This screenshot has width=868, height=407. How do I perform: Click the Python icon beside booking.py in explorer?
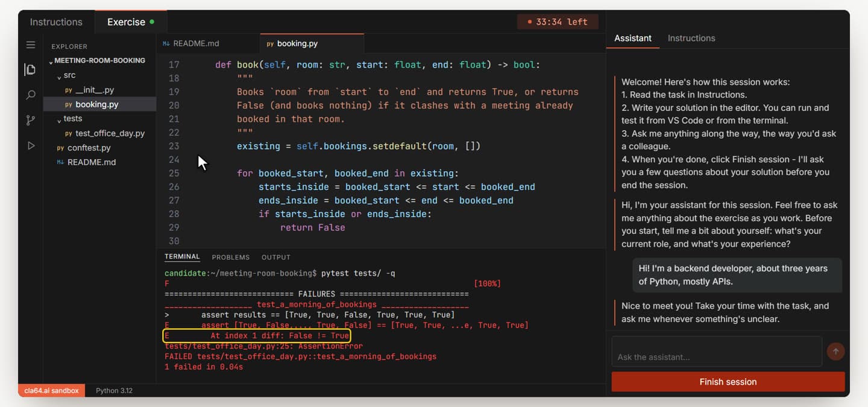pos(69,104)
